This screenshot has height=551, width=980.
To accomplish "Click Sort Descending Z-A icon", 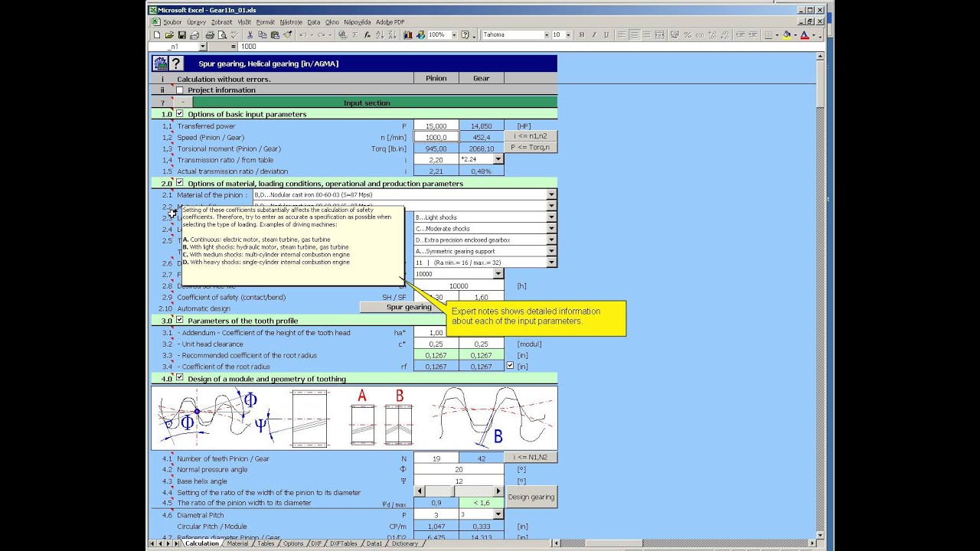I will [x=392, y=34].
